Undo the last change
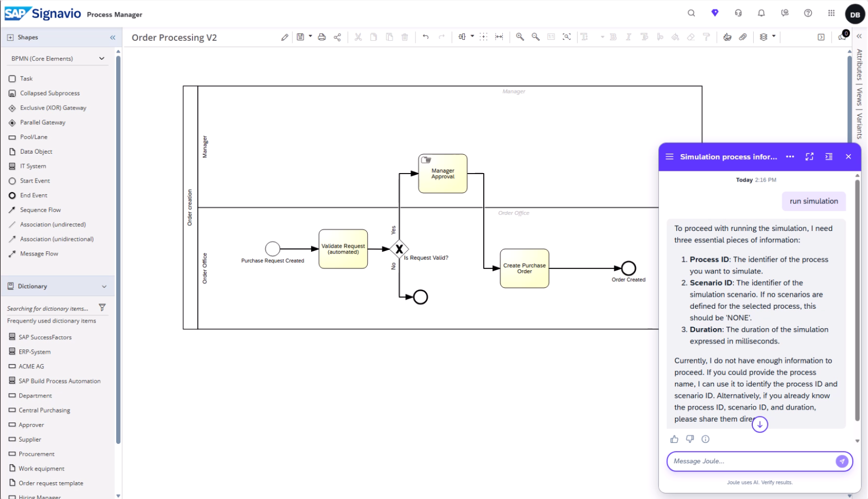 pyautogui.click(x=425, y=37)
